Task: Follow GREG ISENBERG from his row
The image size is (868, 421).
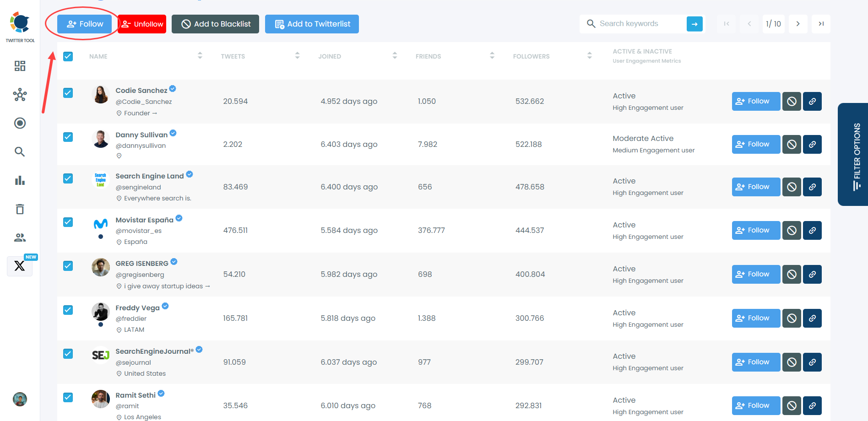Action: click(756, 274)
